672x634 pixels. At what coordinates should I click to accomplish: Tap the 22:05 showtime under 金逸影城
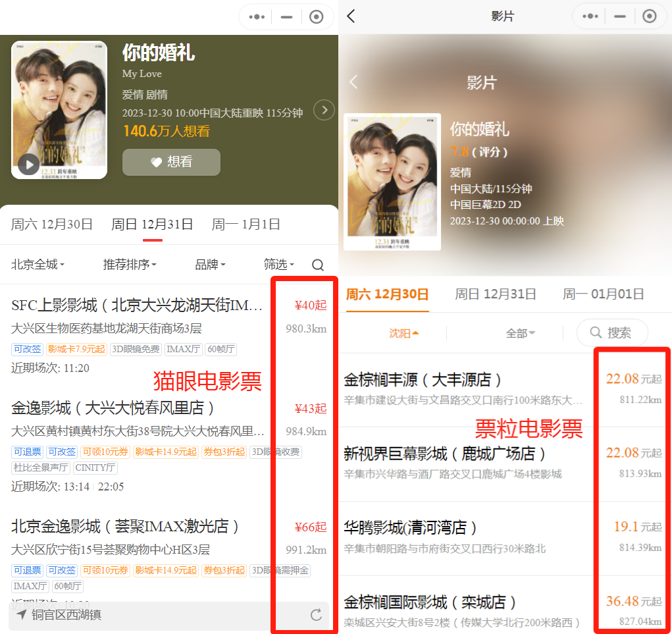[111, 487]
